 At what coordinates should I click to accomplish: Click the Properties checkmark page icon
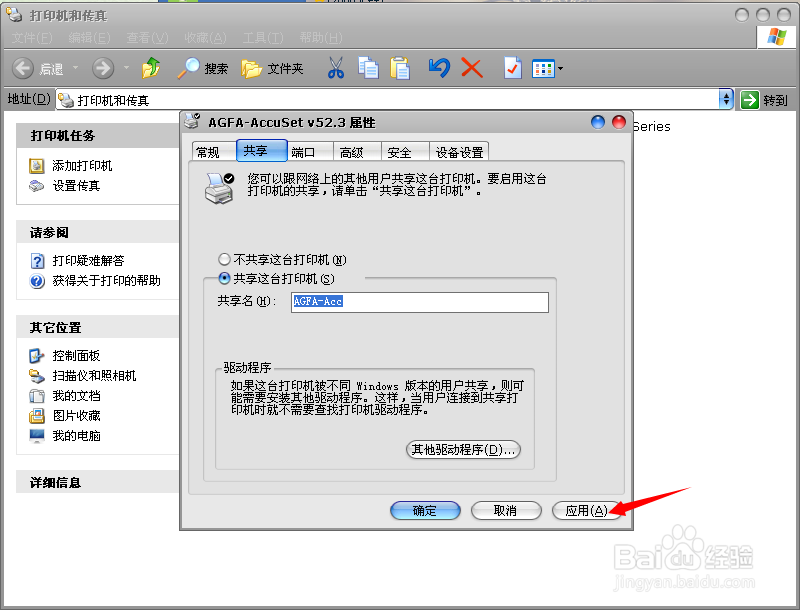513,68
